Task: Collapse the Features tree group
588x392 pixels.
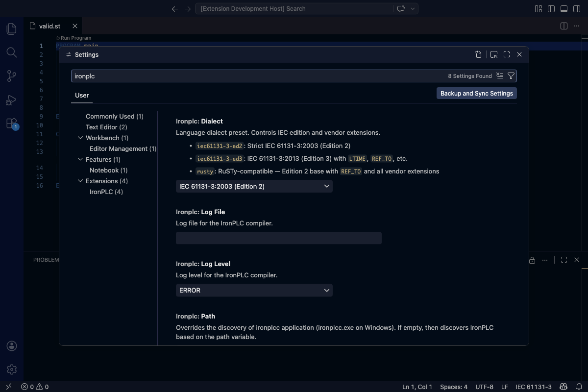Action: coord(80,159)
